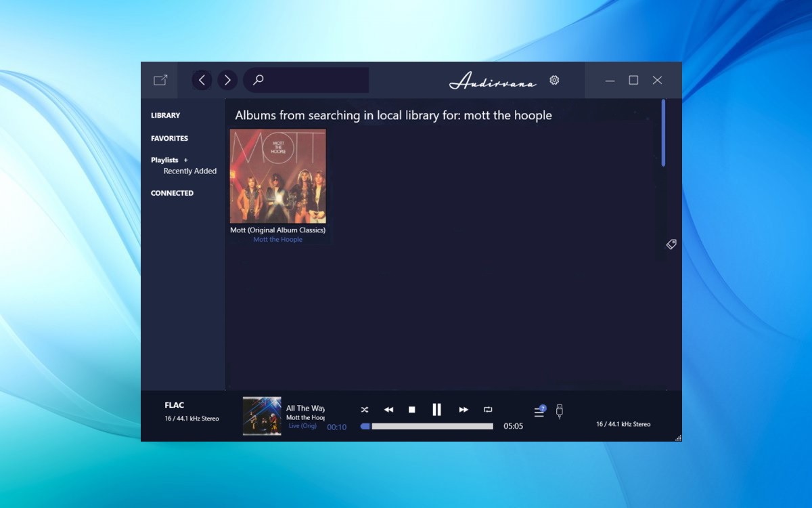Viewport: 812px width, 508px height.
Task: Add a new playlist with the plus sign
Action: 186,161
